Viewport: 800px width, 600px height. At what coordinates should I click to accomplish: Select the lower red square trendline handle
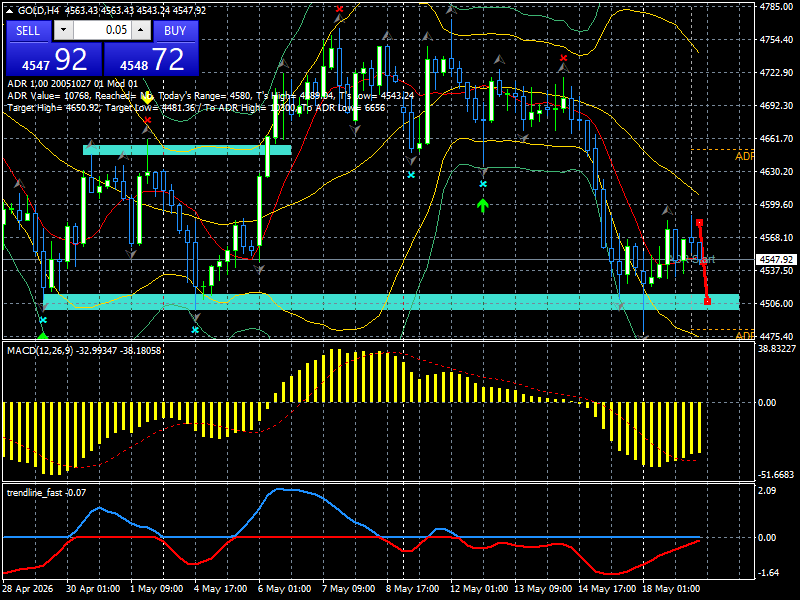pyautogui.click(x=707, y=302)
